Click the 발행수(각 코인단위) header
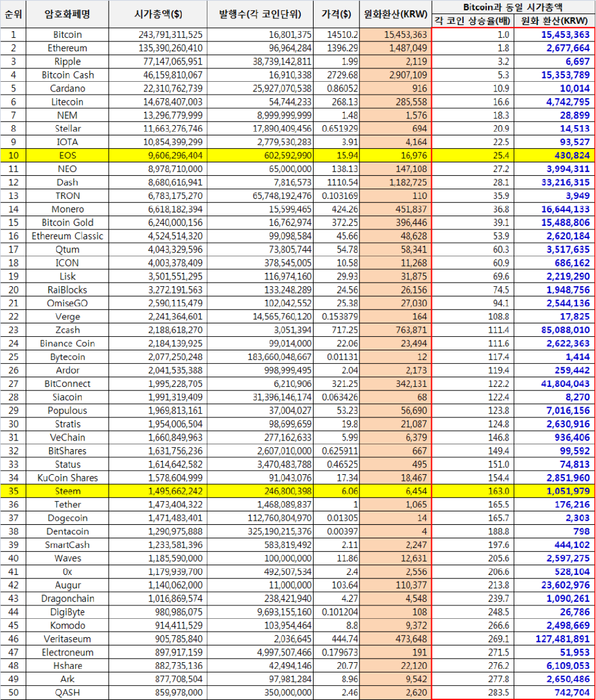This screenshot has height=700, width=596. (x=260, y=14)
